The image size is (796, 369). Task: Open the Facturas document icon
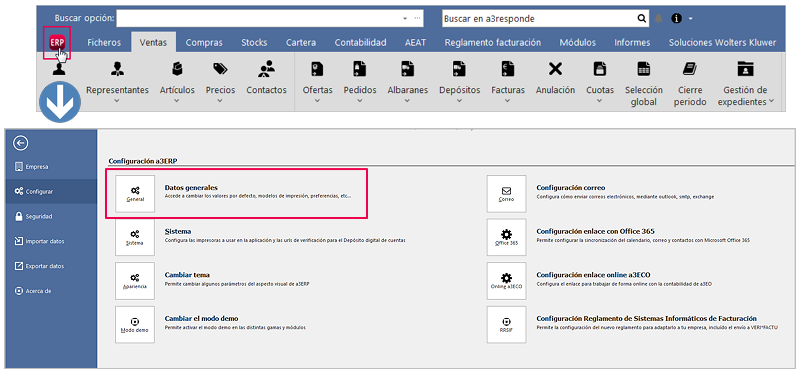508,68
